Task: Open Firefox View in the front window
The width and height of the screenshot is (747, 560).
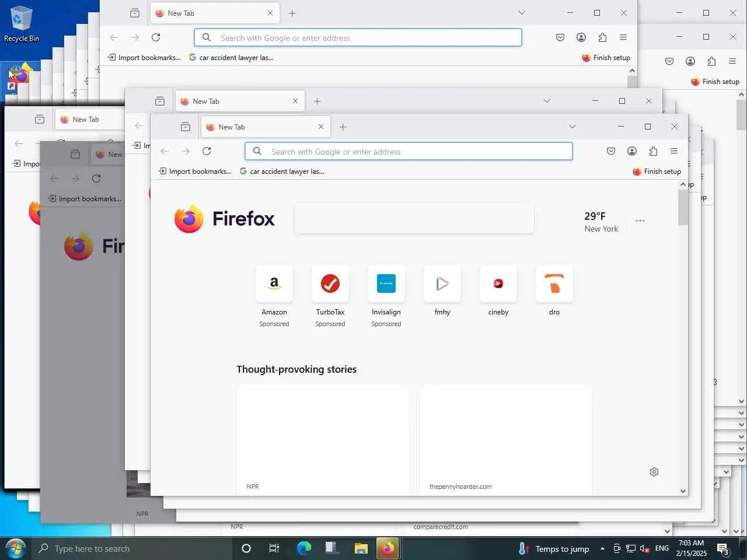Action: tap(186, 127)
